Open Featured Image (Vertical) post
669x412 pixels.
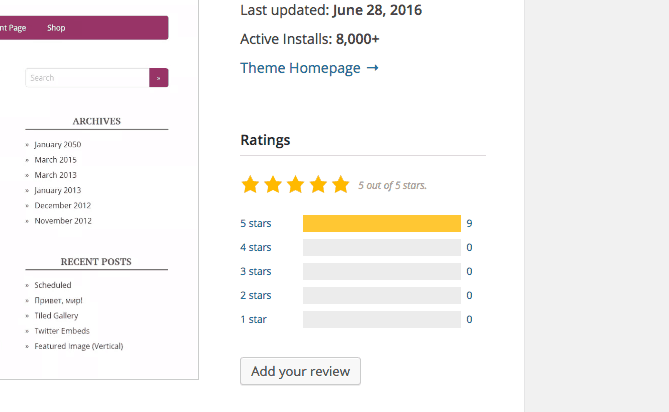79,346
